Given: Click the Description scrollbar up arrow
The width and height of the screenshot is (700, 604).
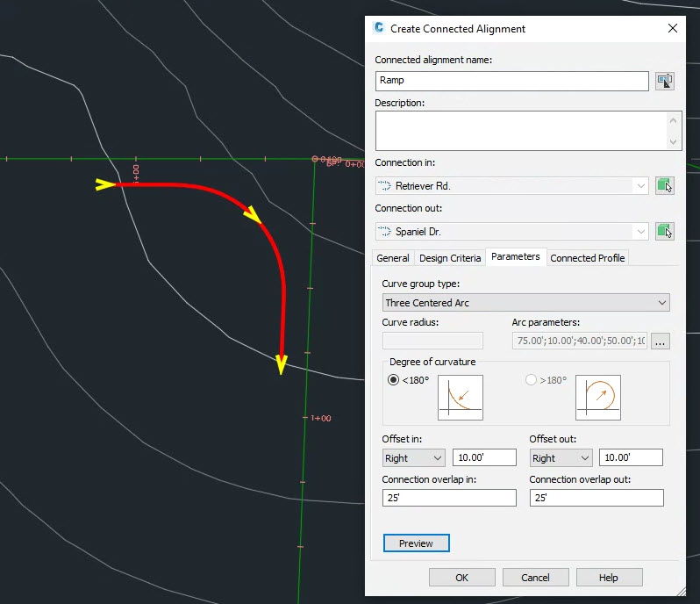Looking at the screenshot, I should pyautogui.click(x=673, y=120).
